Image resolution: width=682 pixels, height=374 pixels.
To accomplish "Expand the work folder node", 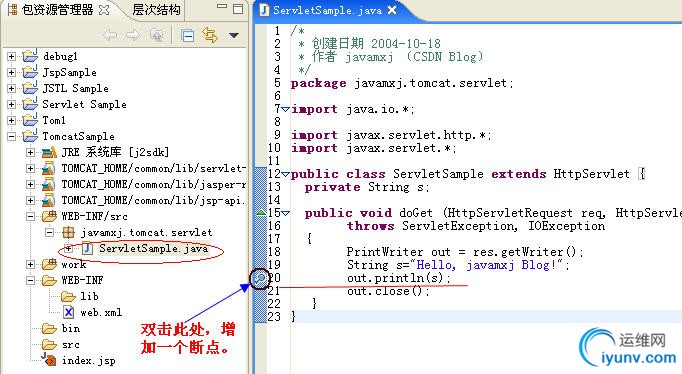I will click(x=30, y=264).
